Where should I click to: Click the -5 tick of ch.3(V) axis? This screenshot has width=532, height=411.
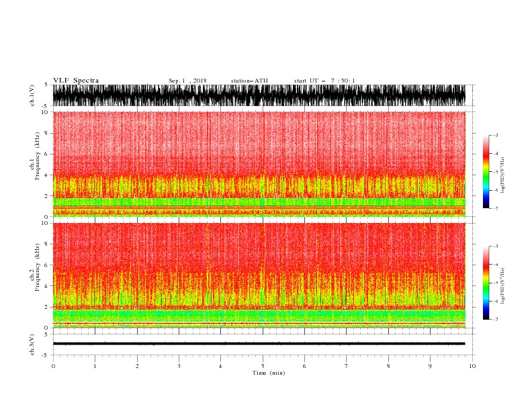pos(46,355)
